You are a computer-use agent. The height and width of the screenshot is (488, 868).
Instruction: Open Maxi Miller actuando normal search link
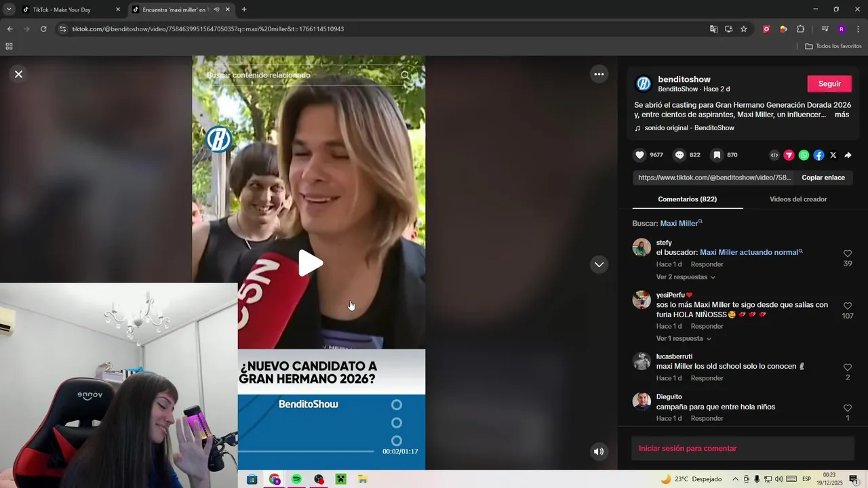click(x=751, y=252)
